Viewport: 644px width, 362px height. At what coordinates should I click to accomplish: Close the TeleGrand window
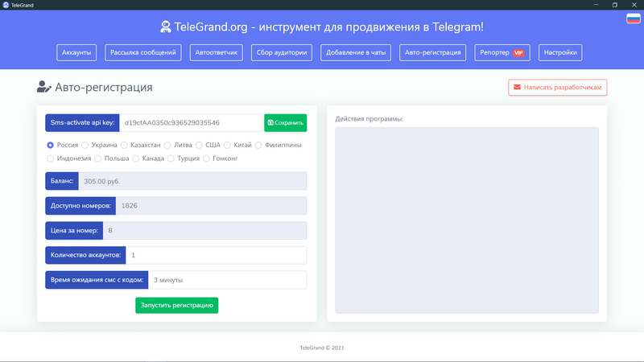[x=634, y=5]
